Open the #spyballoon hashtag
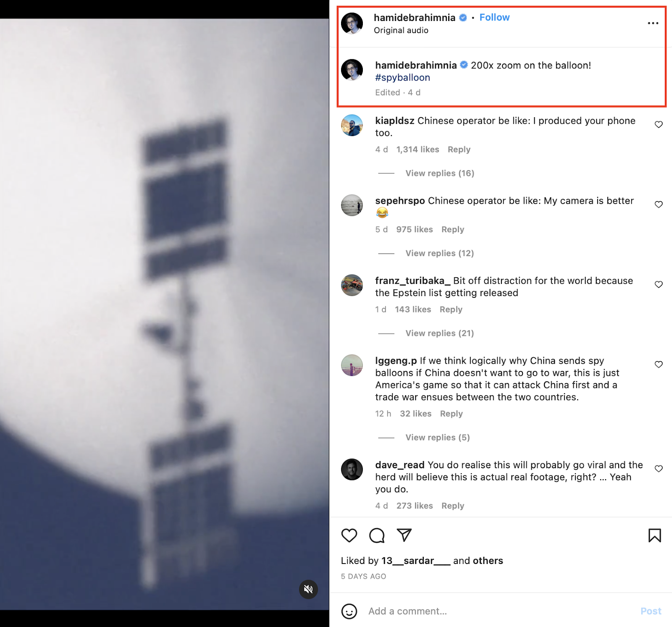 point(402,78)
